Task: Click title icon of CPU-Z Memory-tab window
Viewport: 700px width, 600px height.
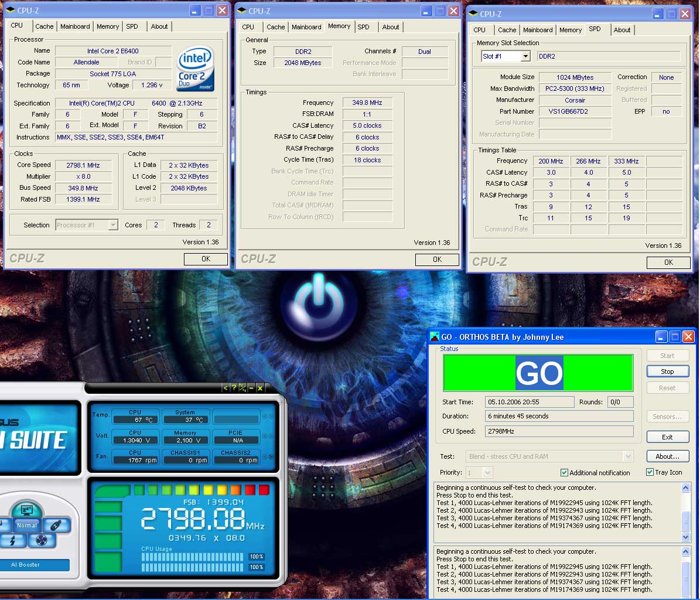Action: [241, 11]
